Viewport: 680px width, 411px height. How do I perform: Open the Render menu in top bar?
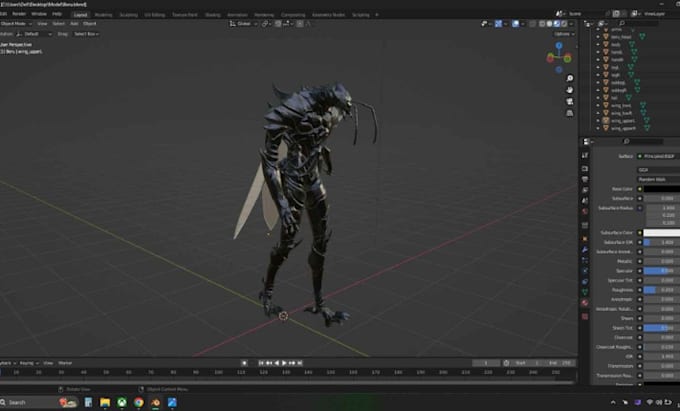pos(19,14)
